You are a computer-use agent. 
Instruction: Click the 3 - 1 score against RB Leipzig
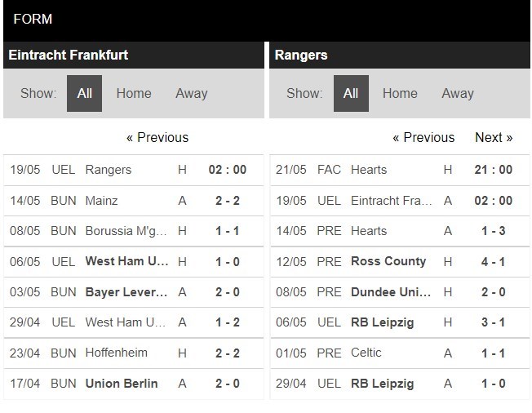pyautogui.click(x=493, y=322)
